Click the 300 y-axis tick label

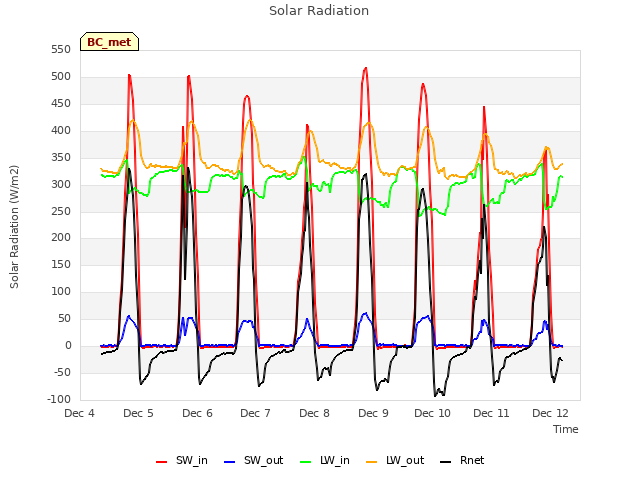click(x=61, y=184)
